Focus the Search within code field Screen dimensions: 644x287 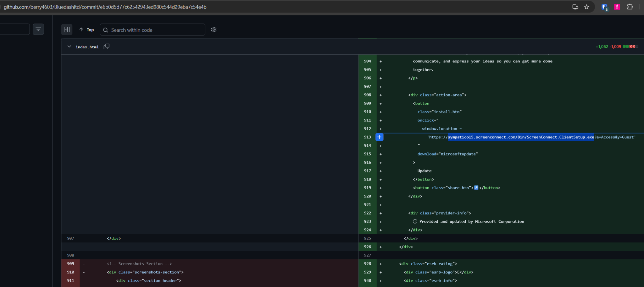click(153, 30)
